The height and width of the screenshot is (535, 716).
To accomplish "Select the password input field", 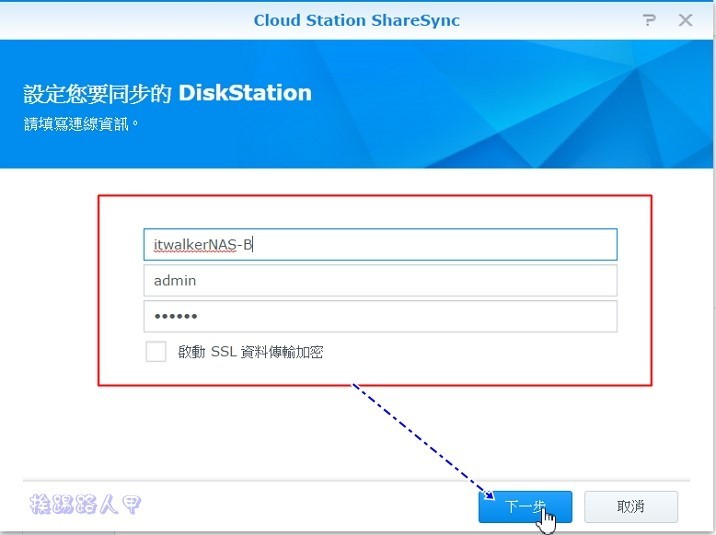I will tap(380, 316).
